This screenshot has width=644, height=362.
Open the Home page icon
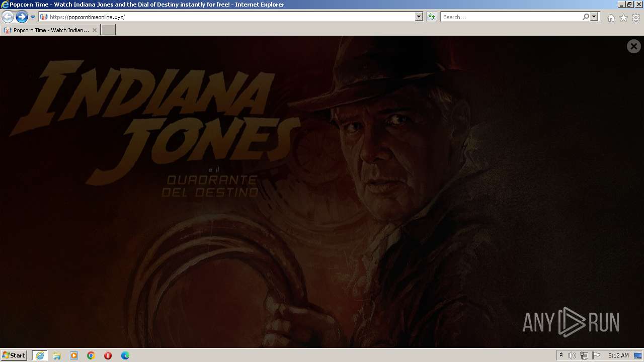[611, 18]
